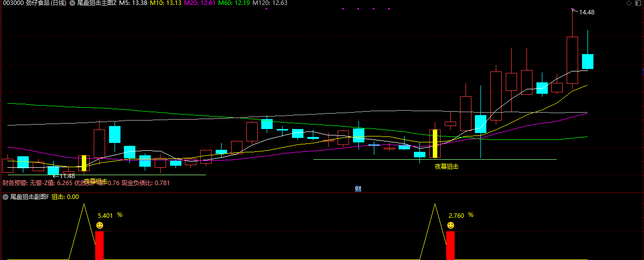This screenshot has height=260, width=644.
Task: Click the blue 财 finance icon
Action: coord(357,189)
